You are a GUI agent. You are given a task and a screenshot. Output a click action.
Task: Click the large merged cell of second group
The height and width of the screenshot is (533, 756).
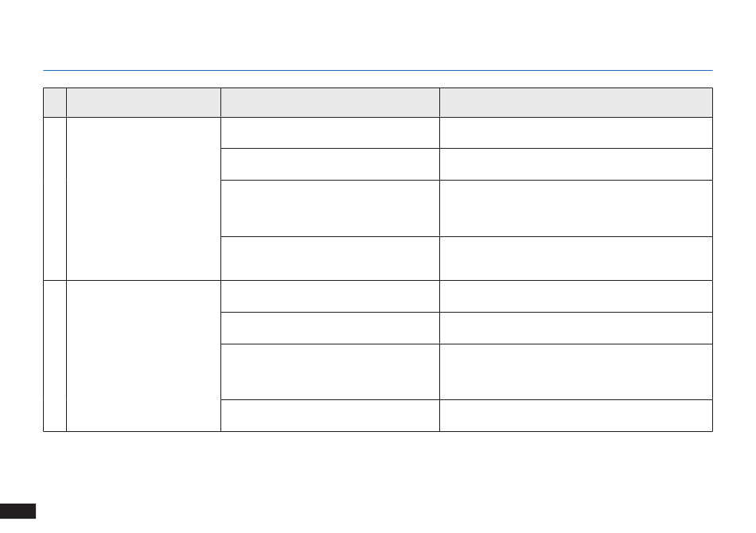144,356
